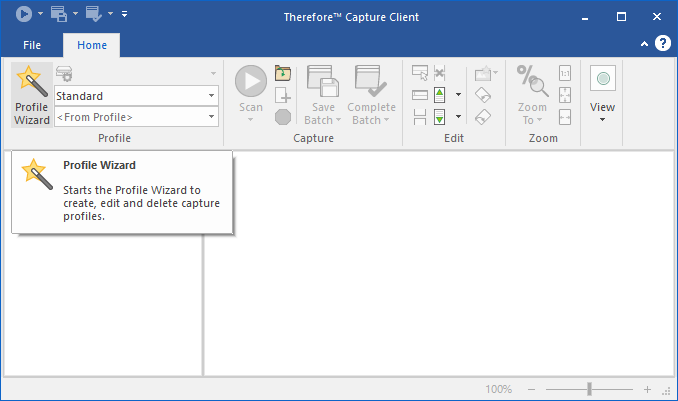The width and height of the screenshot is (678, 401).
Task: Click the large Scan play button
Action: [251, 81]
